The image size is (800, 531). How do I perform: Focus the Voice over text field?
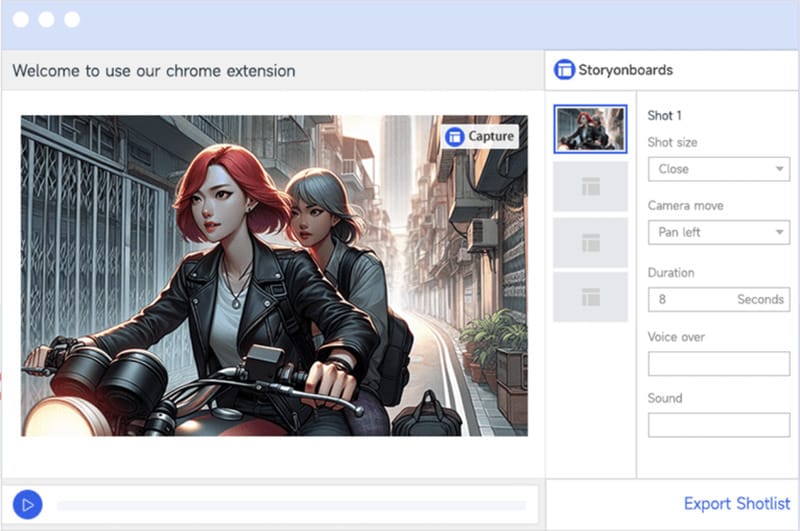click(x=718, y=363)
